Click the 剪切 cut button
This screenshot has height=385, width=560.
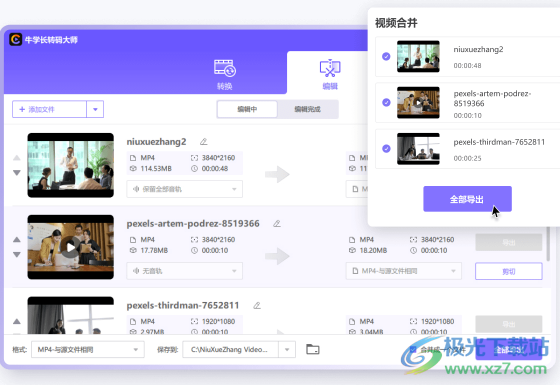[509, 271]
